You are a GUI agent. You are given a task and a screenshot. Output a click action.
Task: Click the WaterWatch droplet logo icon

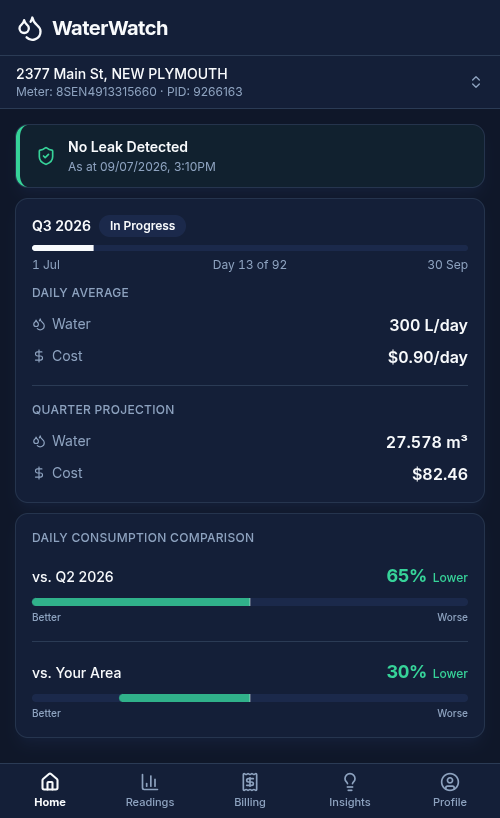tap(30, 28)
